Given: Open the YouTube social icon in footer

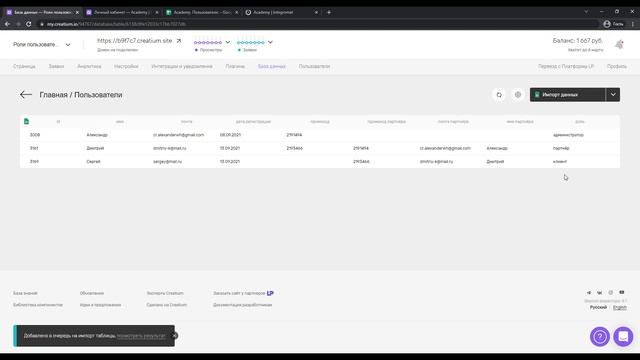Looking at the screenshot, I should pyautogui.click(x=622, y=292).
